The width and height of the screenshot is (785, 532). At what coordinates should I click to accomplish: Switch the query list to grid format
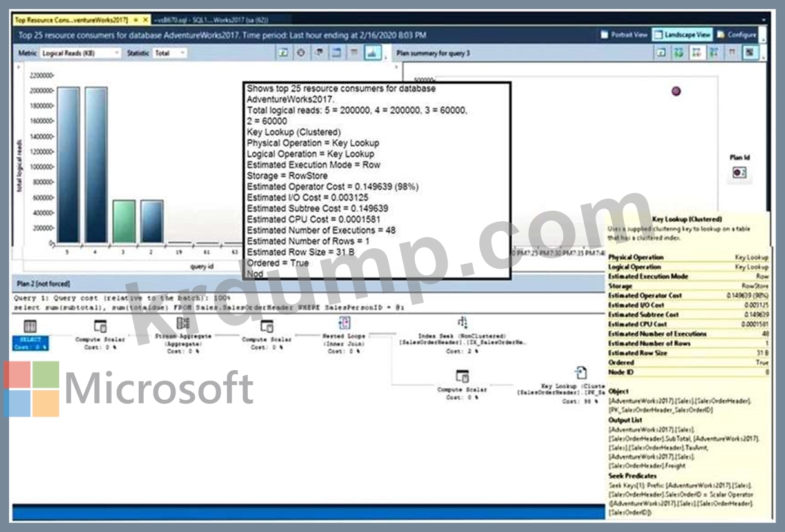(336, 54)
